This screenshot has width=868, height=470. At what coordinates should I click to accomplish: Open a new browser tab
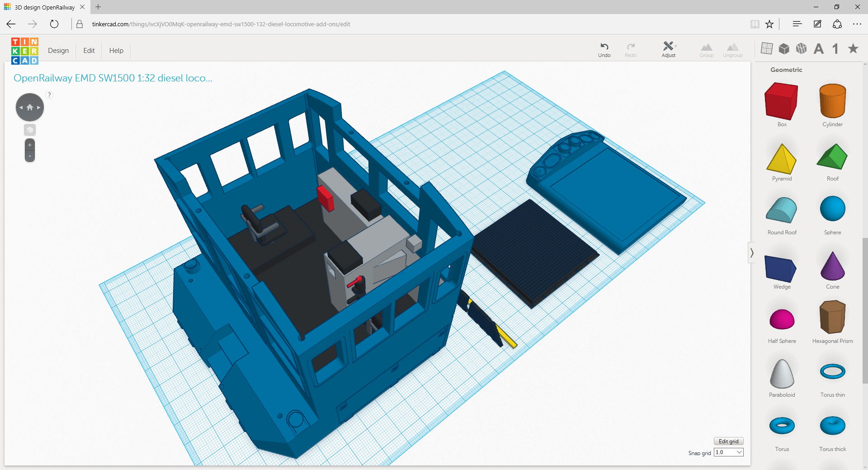[x=98, y=7]
